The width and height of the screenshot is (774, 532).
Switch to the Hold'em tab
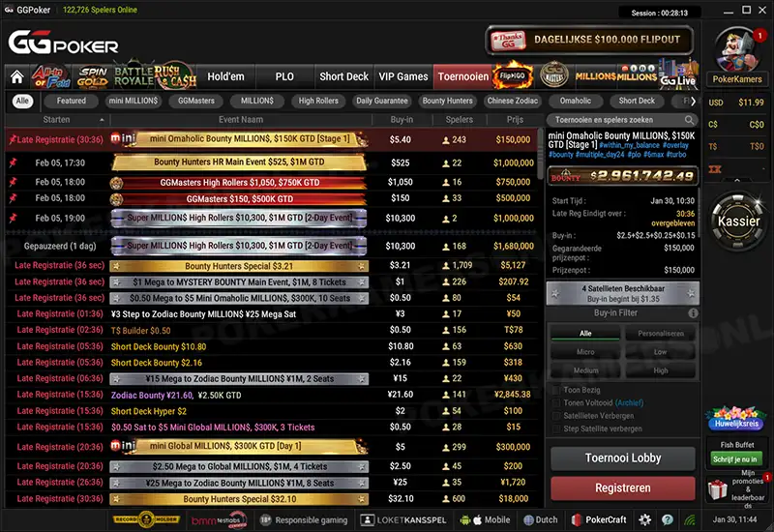(225, 76)
